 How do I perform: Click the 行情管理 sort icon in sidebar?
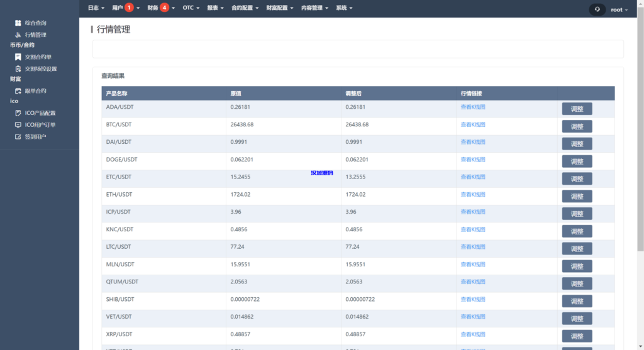18,35
